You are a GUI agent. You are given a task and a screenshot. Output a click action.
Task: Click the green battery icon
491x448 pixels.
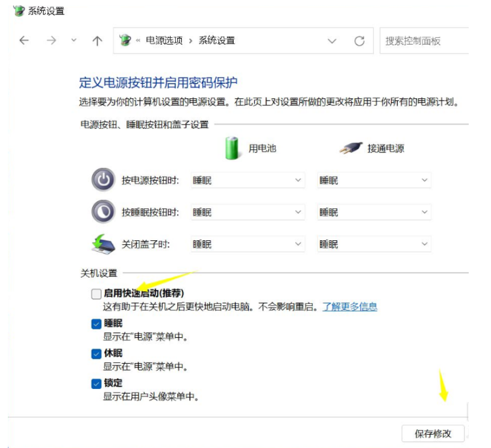click(232, 148)
